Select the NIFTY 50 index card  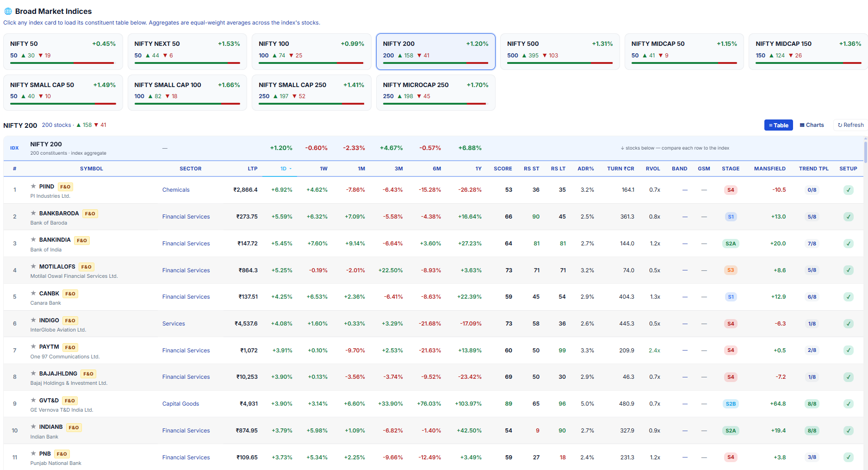coord(63,51)
